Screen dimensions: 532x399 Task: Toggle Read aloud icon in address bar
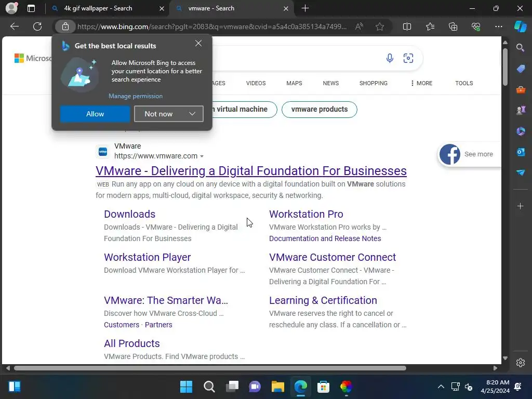[x=359, y=26]
